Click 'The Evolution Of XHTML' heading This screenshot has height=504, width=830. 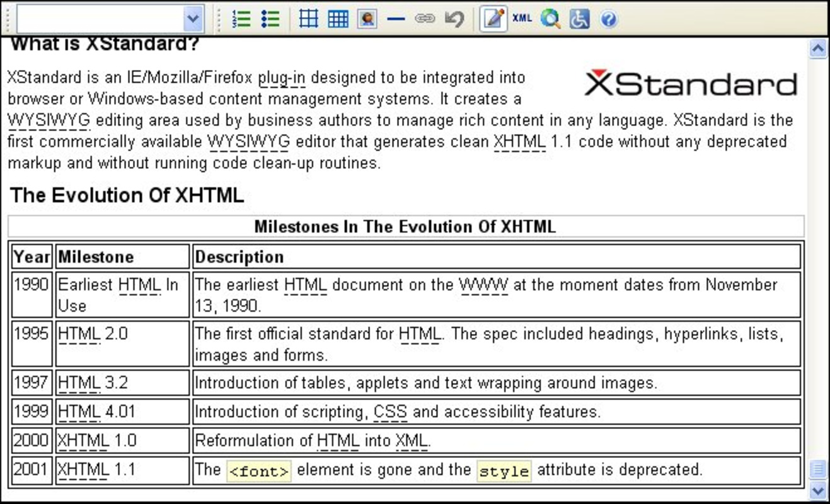[127, 195]
